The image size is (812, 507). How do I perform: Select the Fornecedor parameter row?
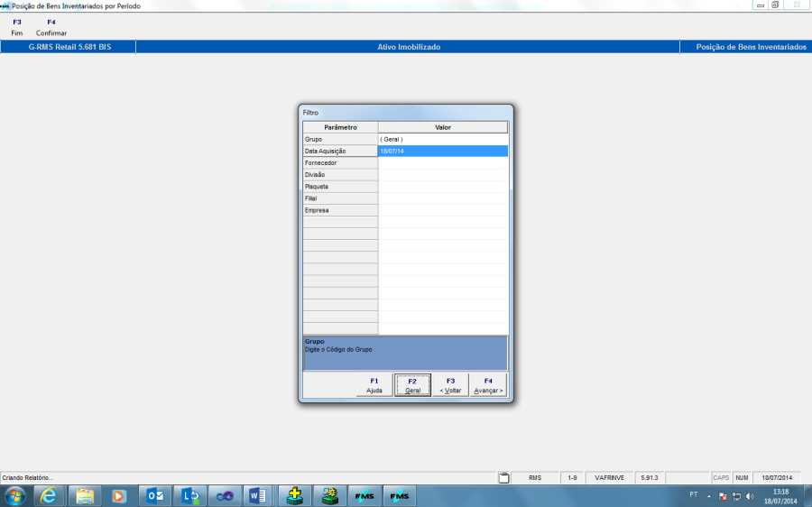tap(340, 163)
